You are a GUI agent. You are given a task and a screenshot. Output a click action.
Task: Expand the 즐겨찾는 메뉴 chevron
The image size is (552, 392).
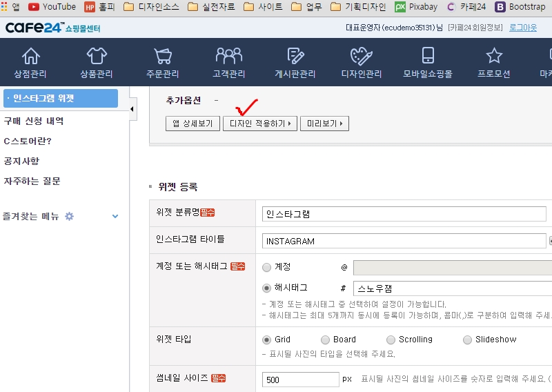coord(115,216)
